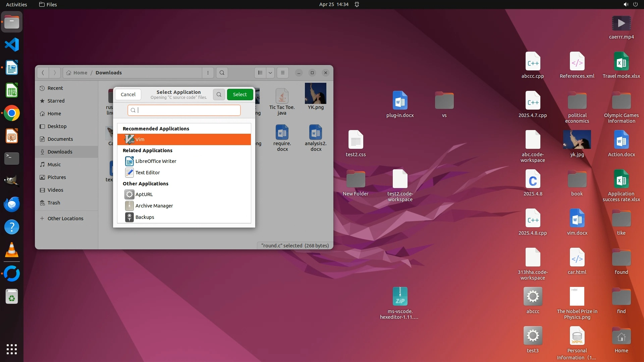Go to Trash in the Files sidebar

pos(54,203)
